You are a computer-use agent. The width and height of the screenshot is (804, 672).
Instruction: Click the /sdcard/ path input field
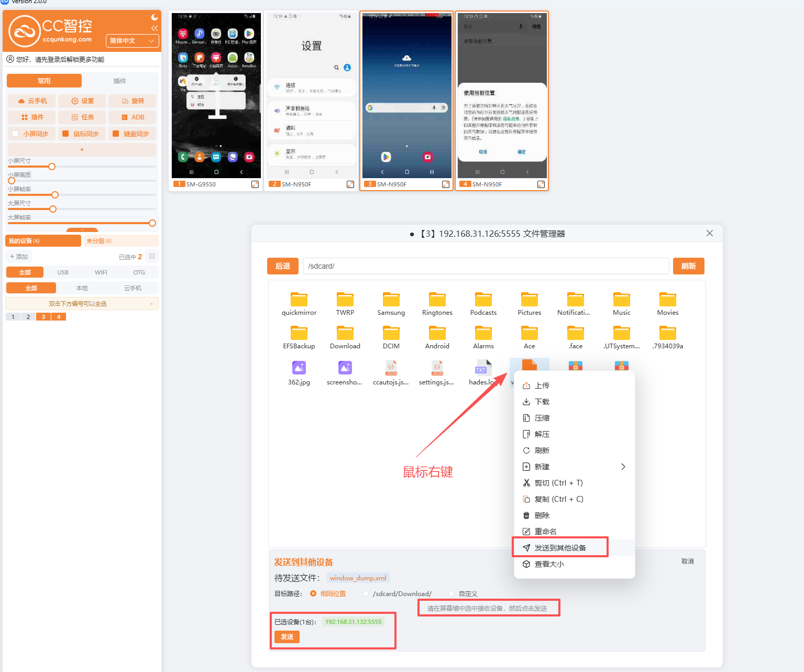(x=485, y=266)
